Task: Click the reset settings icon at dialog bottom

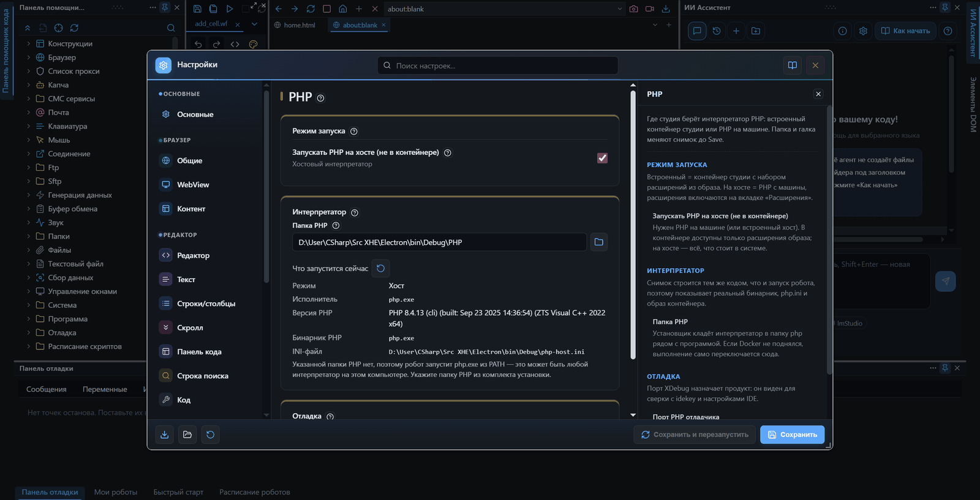Action: pos(211,435)
